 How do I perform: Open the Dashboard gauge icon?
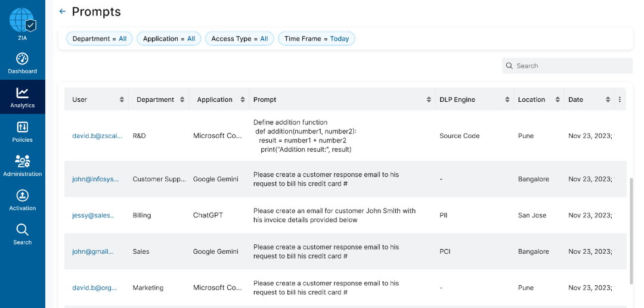(x=22, y=59)
